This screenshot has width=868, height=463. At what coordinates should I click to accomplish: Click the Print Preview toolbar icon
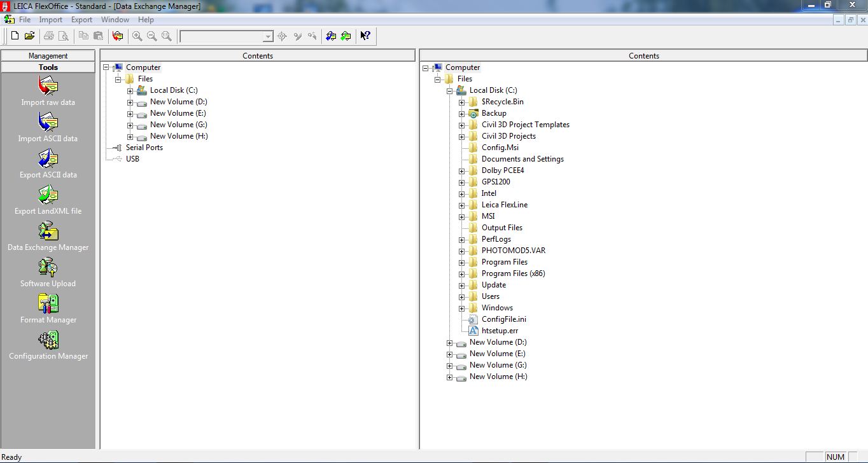[x=64, y=36]
